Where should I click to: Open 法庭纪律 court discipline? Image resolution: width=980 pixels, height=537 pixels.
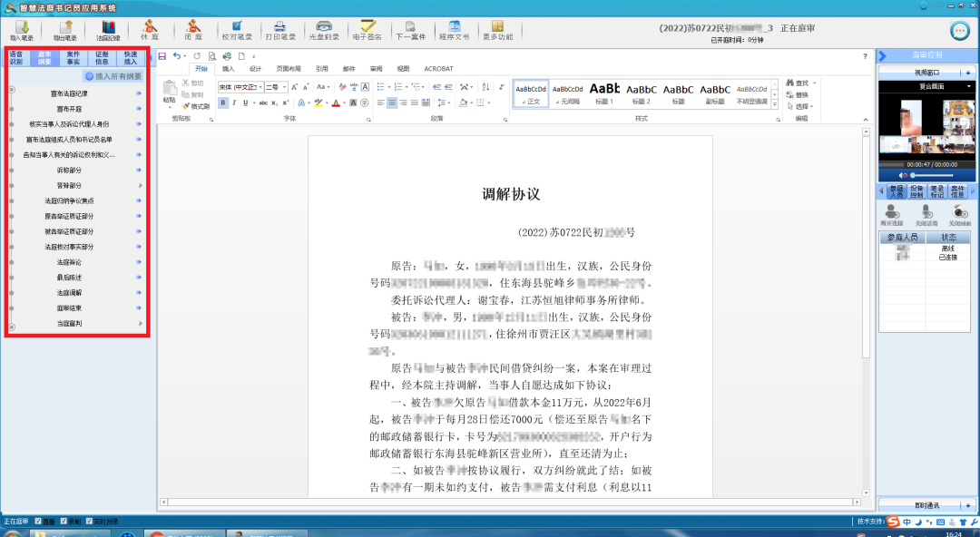click(108, 30)
